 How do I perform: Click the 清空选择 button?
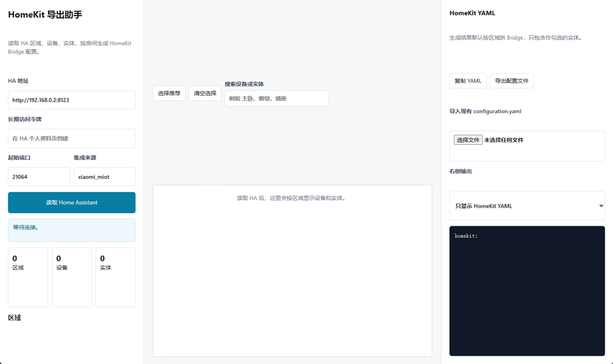[x=205, y=93]
